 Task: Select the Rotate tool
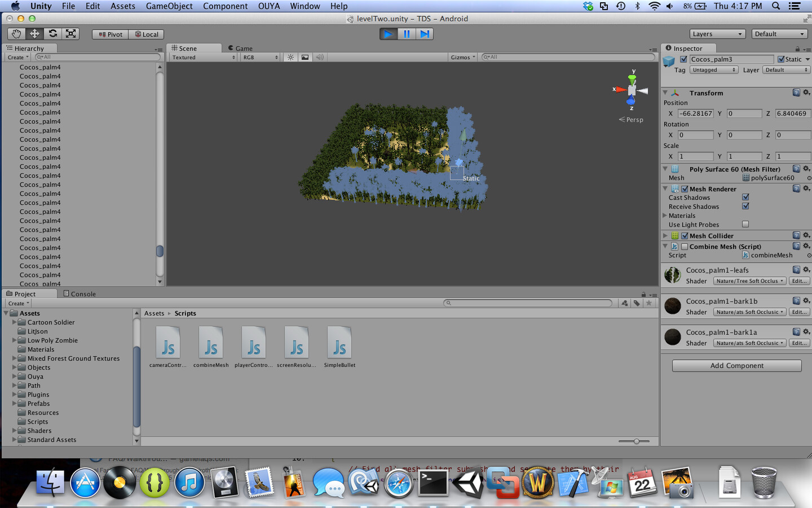(52, 34)
